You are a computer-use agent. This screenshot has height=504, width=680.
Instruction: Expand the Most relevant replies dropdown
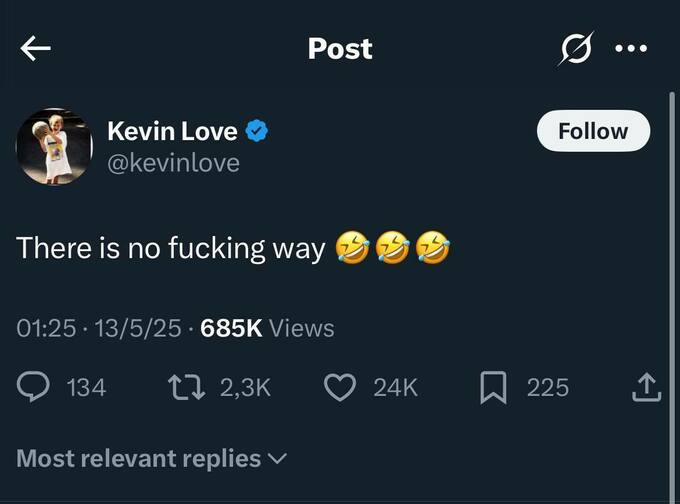151,459
